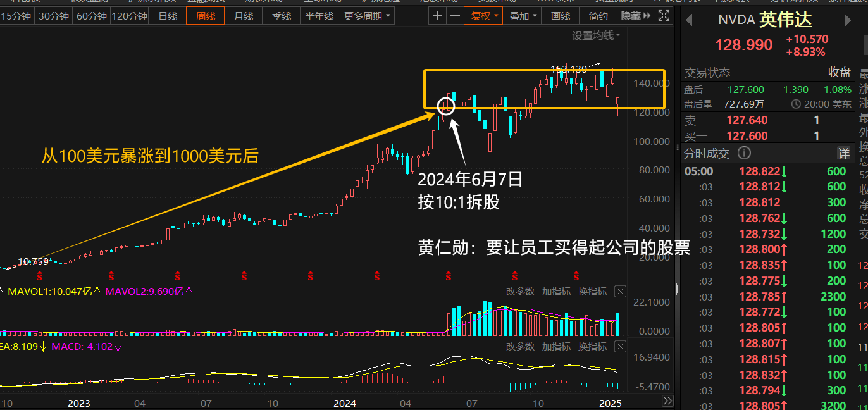Click the 盘后量 727.69万 value
Image resolution: width=868 pixels, height=410 pixels.
pos(745,104)
